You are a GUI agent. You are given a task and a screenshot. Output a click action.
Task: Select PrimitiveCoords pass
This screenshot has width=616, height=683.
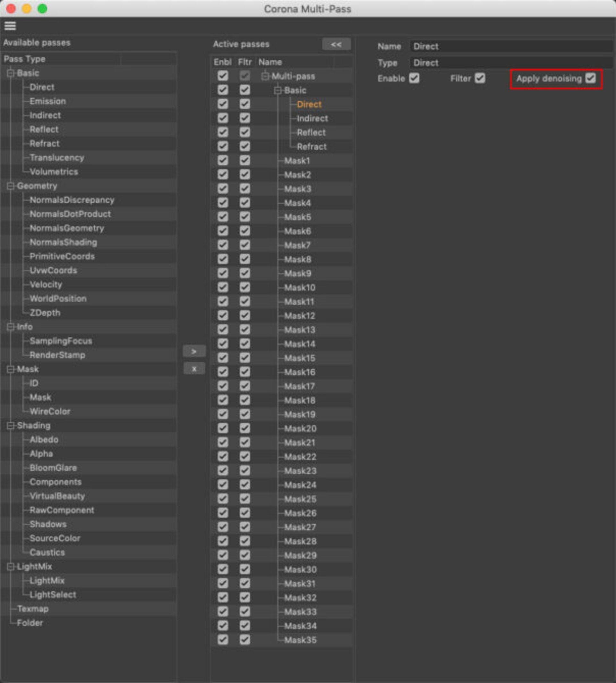pos(62,257)
